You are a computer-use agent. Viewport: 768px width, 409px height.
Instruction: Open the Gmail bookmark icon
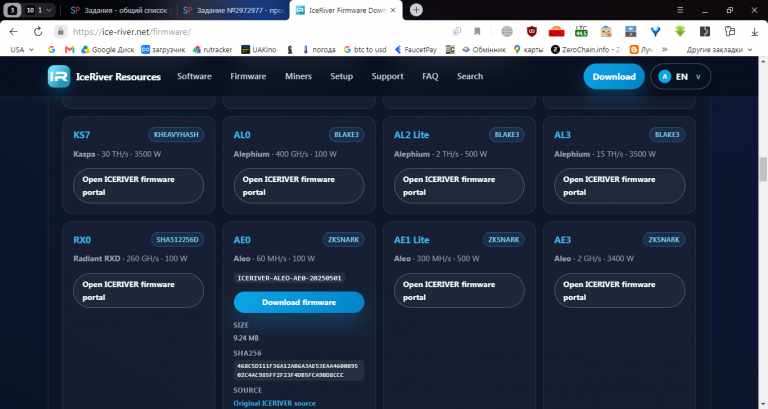69,49
